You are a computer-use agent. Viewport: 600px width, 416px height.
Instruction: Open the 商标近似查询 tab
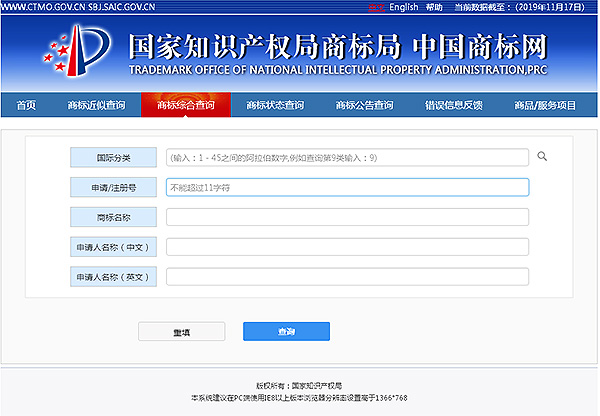coord(96,105)
